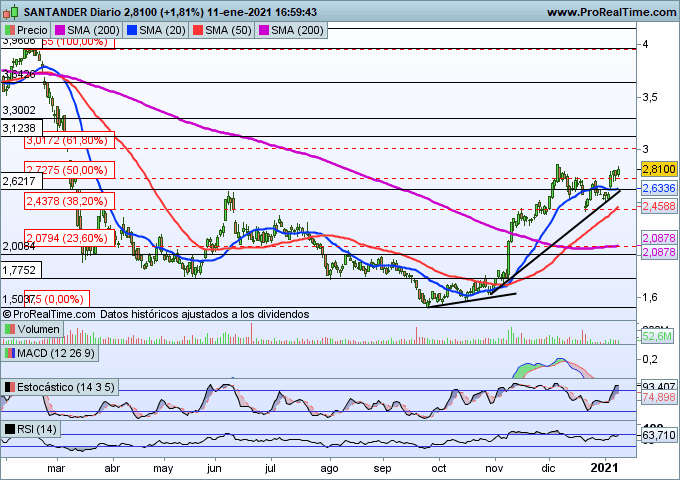Visit the www.ProRealTime.com link
Image resolution: width=680 pixels, height=480 pixels.
611,12
